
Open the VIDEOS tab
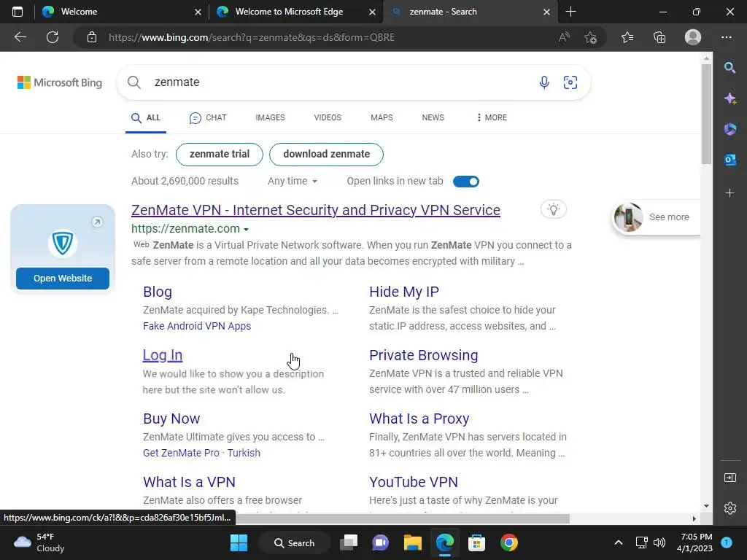pyautogui.click(x=328, y=117)
